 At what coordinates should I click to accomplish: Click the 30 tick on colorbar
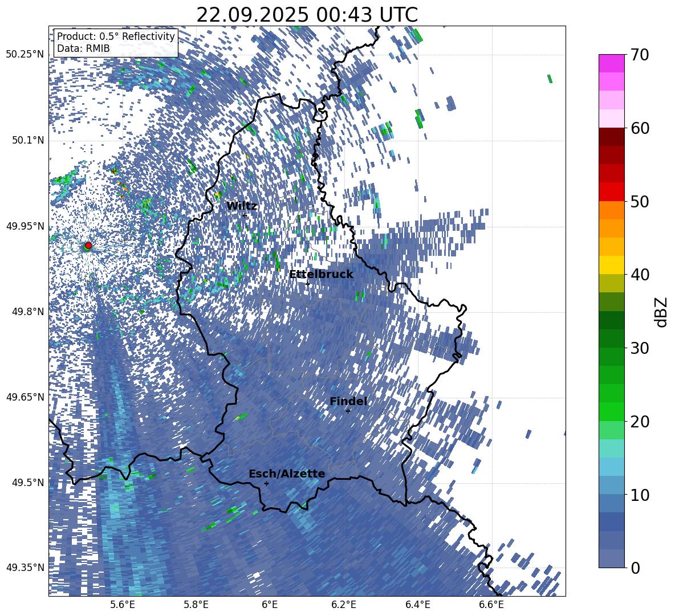(640, 348)
